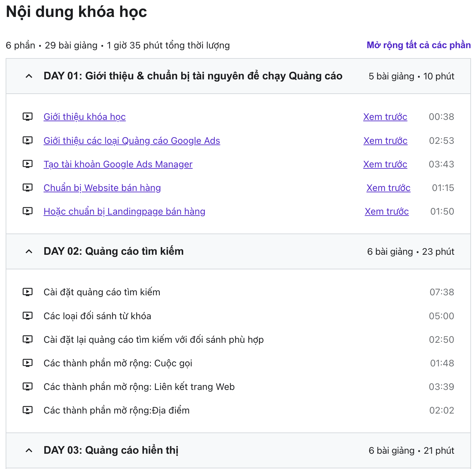Click video icon beside Địa điểm lecture

[28, 410]
